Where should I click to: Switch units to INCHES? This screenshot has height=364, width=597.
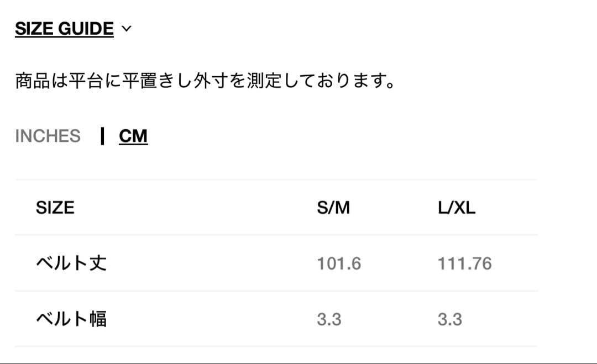coord(48,136)
